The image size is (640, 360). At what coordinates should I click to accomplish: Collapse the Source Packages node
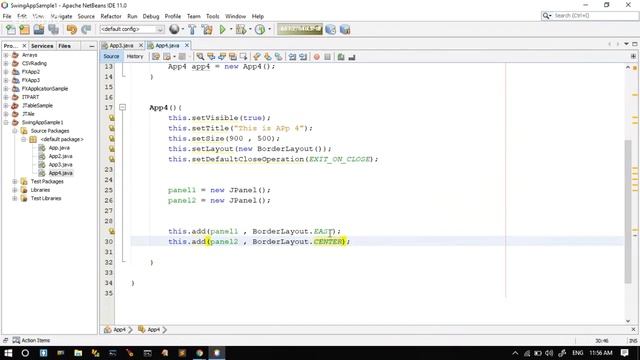tap(15, 131)
